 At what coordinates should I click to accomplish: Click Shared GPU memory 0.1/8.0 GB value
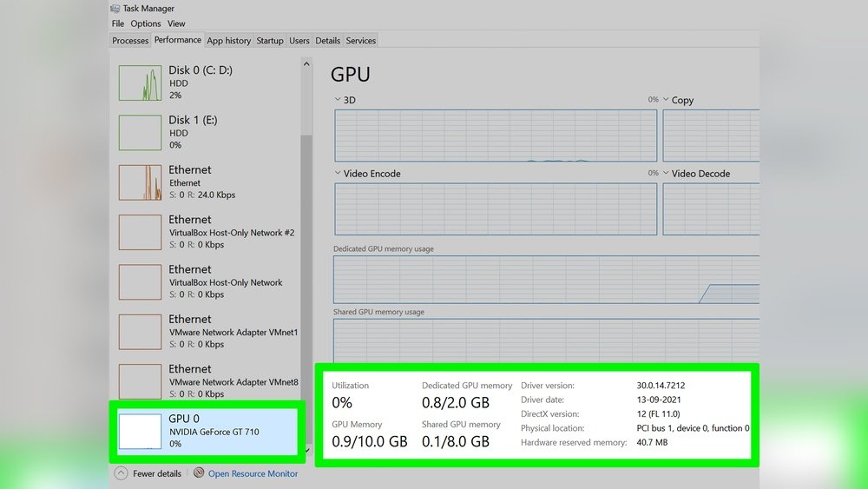point(456,441)
